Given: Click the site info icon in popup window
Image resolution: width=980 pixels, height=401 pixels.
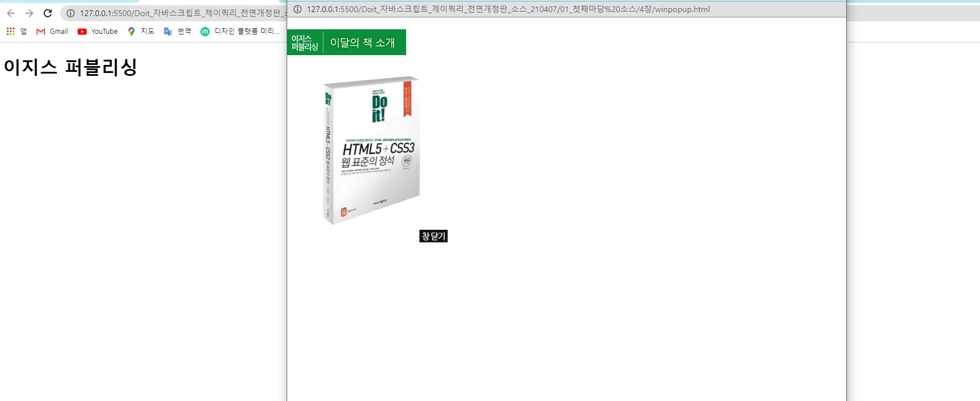Looking at the screenshot, I should pyautogui.click(x=298, y=9).
